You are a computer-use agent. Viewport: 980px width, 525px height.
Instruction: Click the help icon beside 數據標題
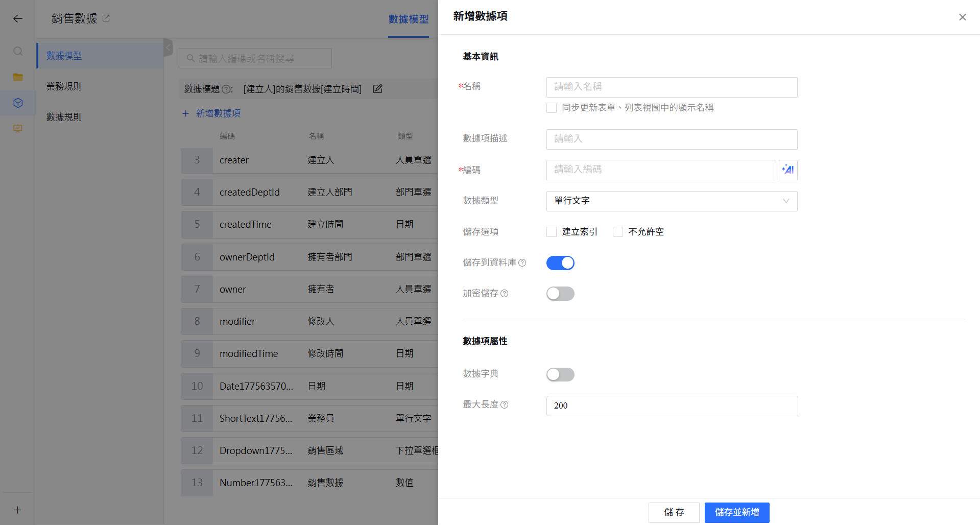coord(226,89)
